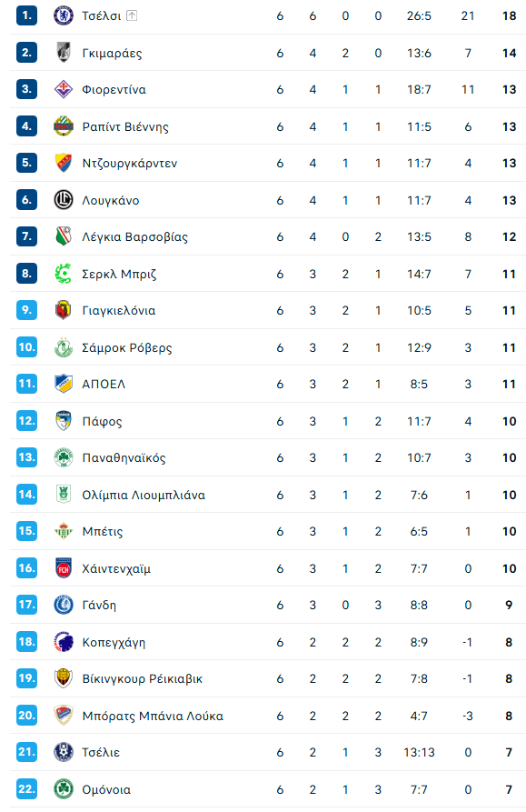This screenshot has width=526, height=812.
Task: Open the Πάφος team link
Action: coord(102,421)
